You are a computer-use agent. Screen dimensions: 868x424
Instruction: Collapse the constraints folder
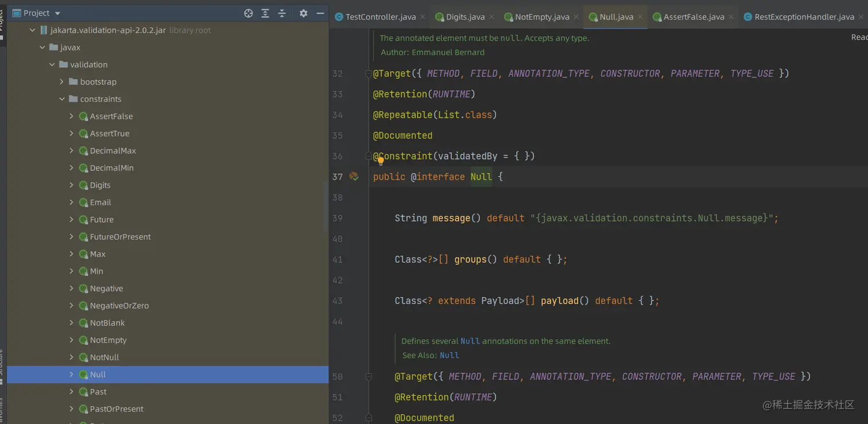click(x=62, y=99)
